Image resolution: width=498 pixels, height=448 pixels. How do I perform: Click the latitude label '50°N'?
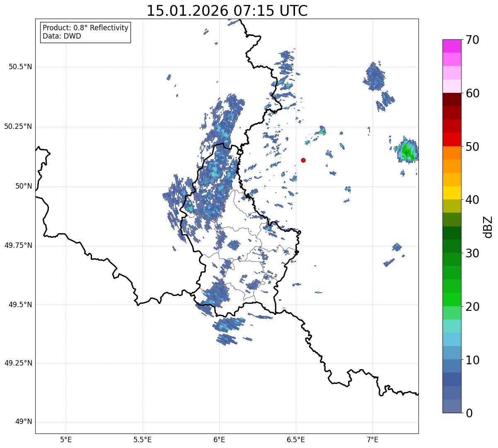[24, 186]
